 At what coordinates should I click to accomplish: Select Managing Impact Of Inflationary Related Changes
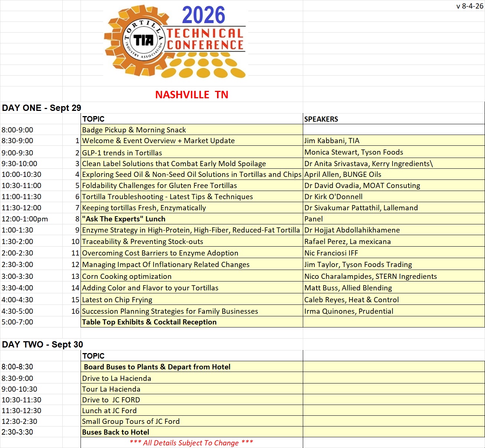[x=192, y=264]
